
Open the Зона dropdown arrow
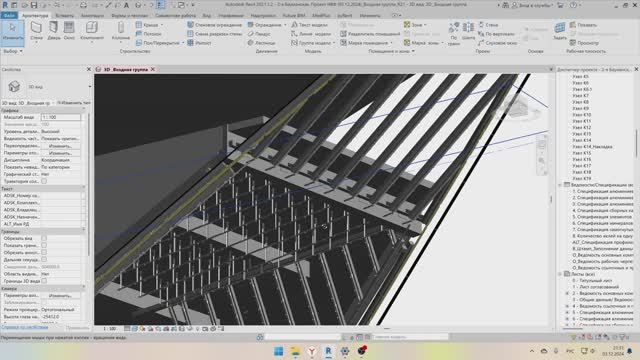click(425, 25)
